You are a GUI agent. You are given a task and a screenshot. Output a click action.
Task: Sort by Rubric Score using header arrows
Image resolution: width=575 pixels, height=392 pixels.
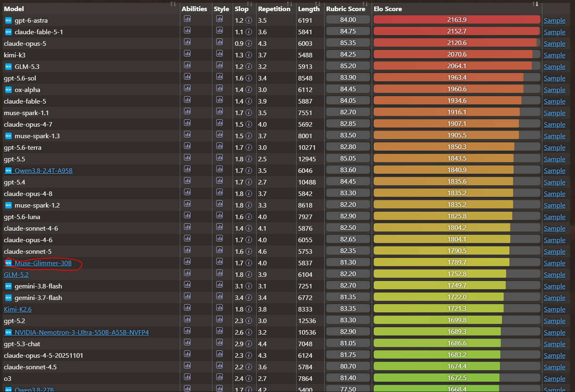click(x=365, y=4)
